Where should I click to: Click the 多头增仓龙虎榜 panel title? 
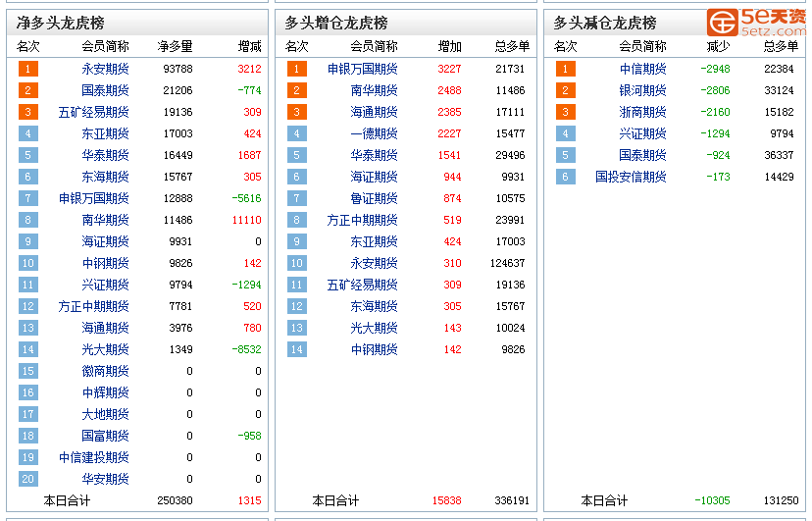tap(336, 23)
